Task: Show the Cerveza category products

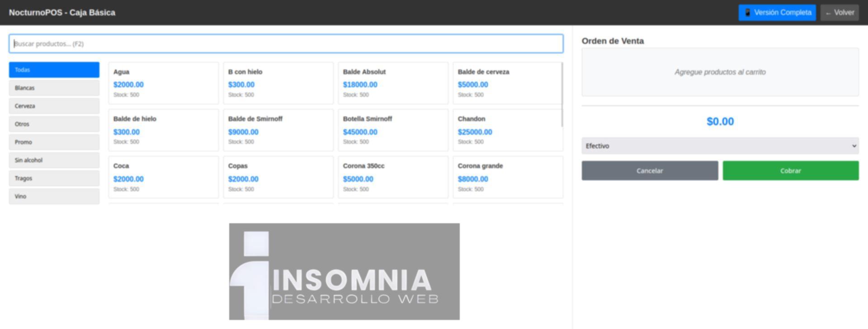Action: tap(54, 106)
